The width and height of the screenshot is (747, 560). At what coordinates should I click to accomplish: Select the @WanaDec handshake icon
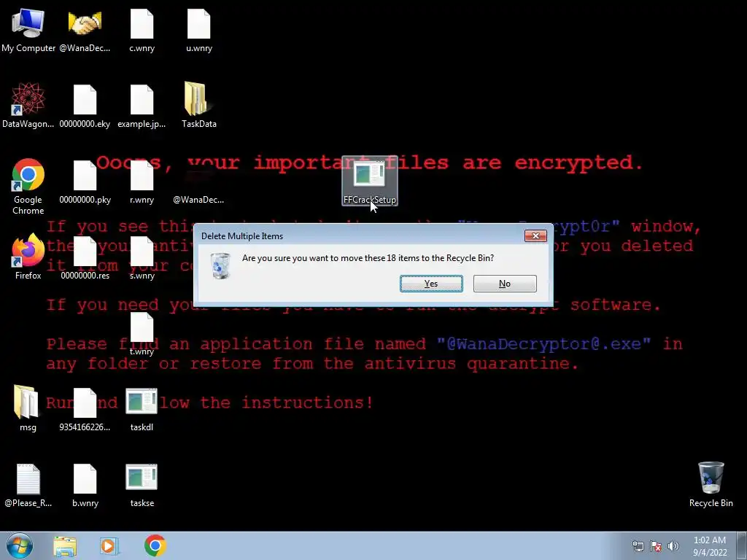point(85,31)
